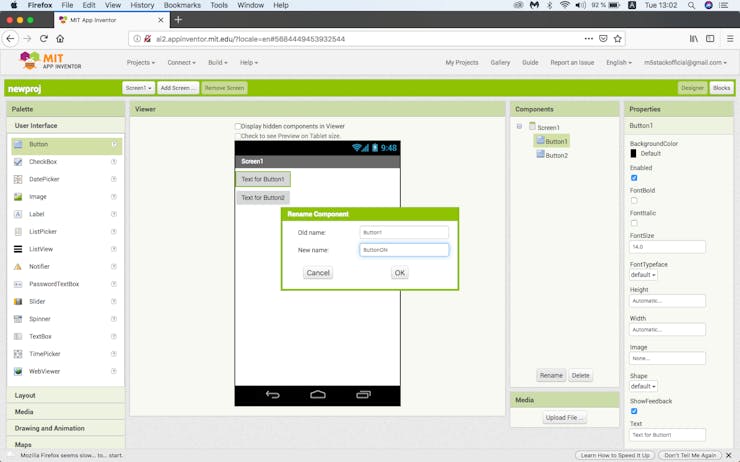
Task: Select the TextBox palette icon
Action: [x=18, y=336]
